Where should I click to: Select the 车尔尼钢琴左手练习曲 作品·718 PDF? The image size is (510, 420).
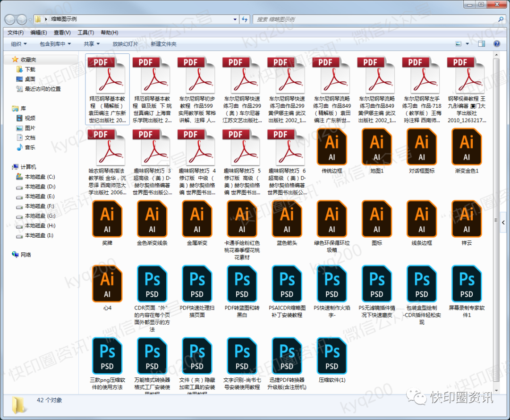(x=422, y=89)
